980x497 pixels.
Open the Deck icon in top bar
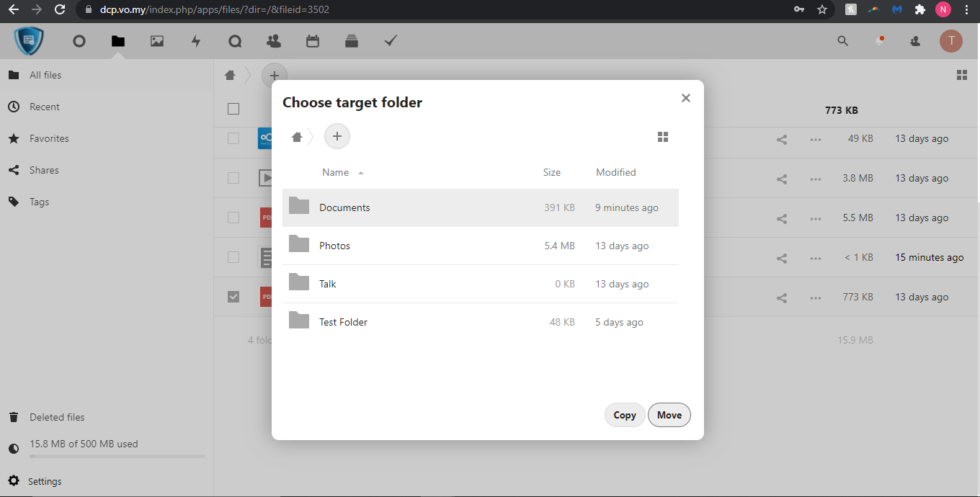coord(352,41)
